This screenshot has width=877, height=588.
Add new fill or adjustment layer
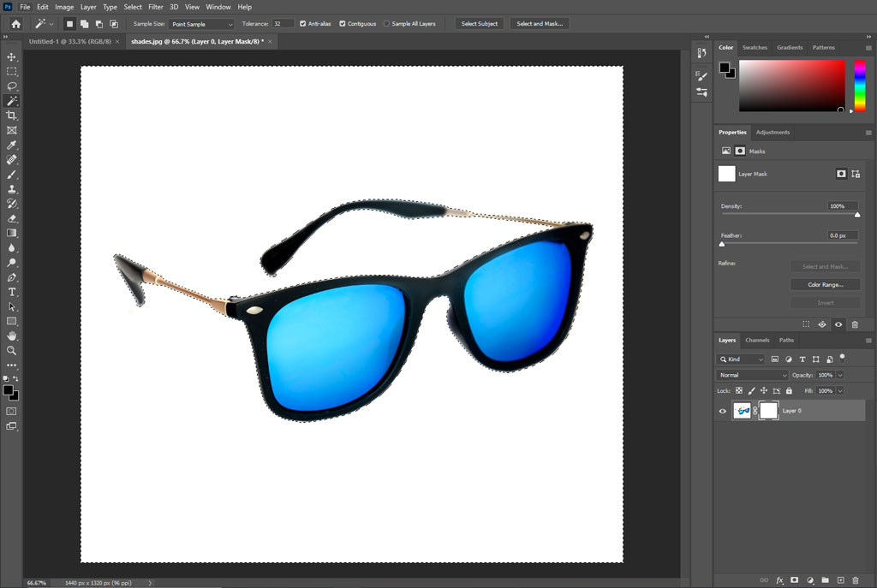coord(810,580)
